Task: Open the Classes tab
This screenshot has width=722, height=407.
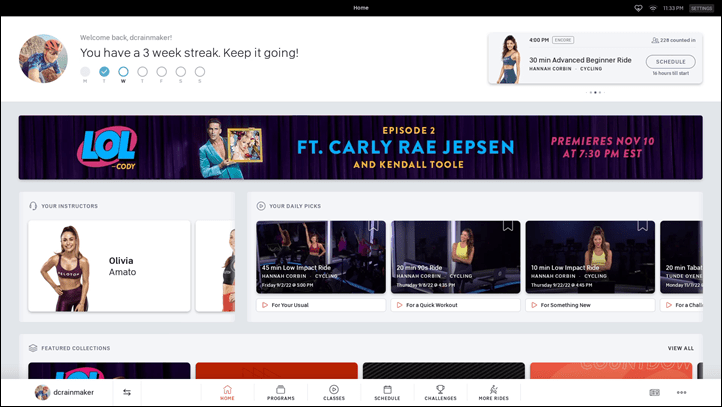Action: 334,392
